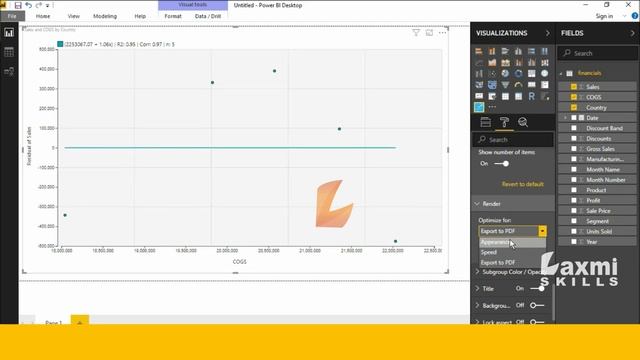Collapse the Render section
The image size is (640, 360).
pyautogui.click(x=477, y=204)
